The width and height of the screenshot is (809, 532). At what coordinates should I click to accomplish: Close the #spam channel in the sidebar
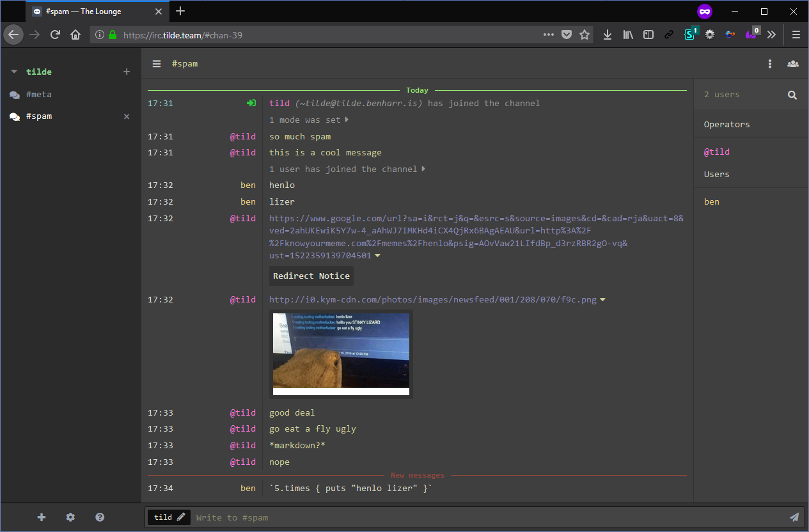[127, 116]
